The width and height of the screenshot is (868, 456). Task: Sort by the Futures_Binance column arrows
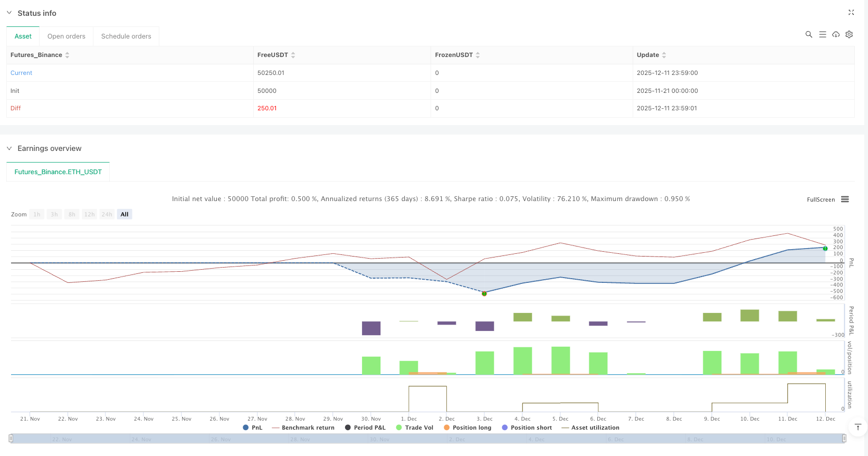tap(67, 55)
